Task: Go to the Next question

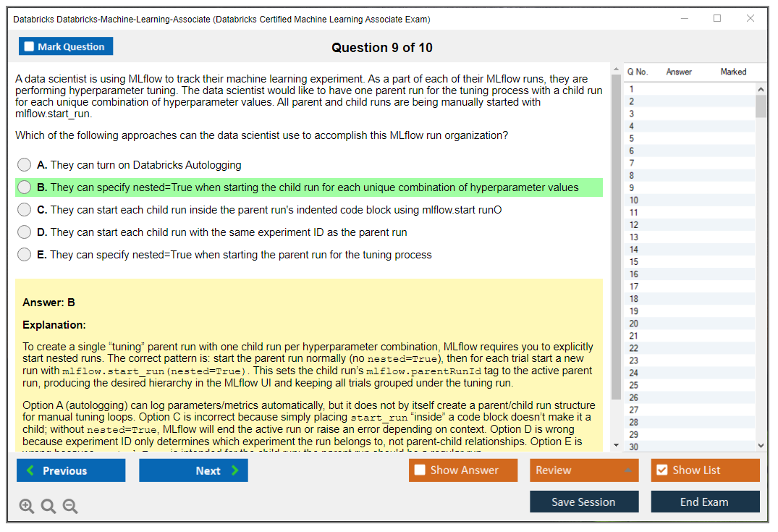Action: pyautogui.click(x=193, y=470)
